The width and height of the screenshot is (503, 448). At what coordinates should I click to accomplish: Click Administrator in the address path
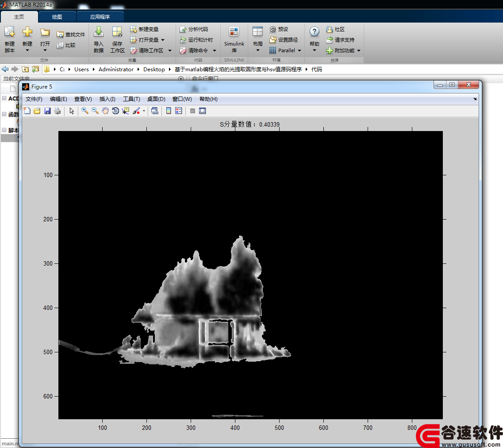pos(116,70)
